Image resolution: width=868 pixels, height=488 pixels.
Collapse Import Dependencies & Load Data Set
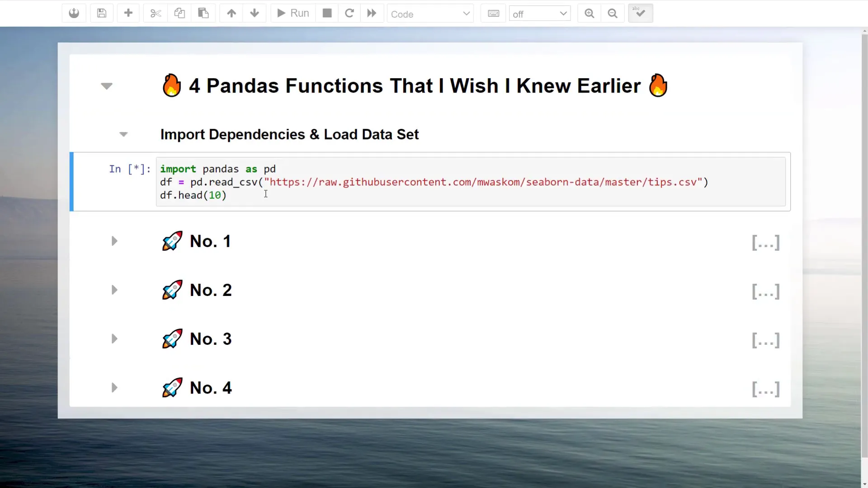(123, 135)
